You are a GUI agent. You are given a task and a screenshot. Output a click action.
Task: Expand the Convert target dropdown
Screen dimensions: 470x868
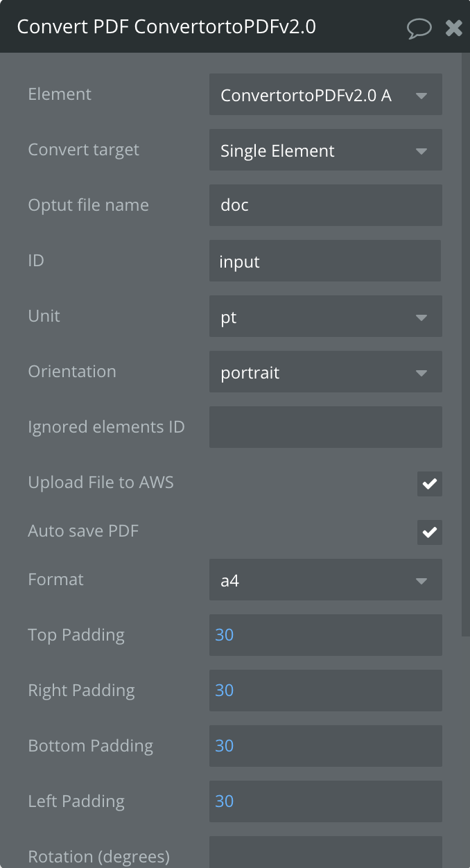pyautogui.click(x=325, y=150)
